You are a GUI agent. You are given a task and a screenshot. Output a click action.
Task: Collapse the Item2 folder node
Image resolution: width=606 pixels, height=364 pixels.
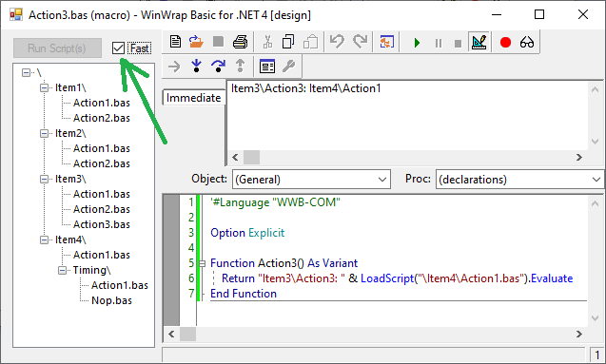[x=44, y=133]
